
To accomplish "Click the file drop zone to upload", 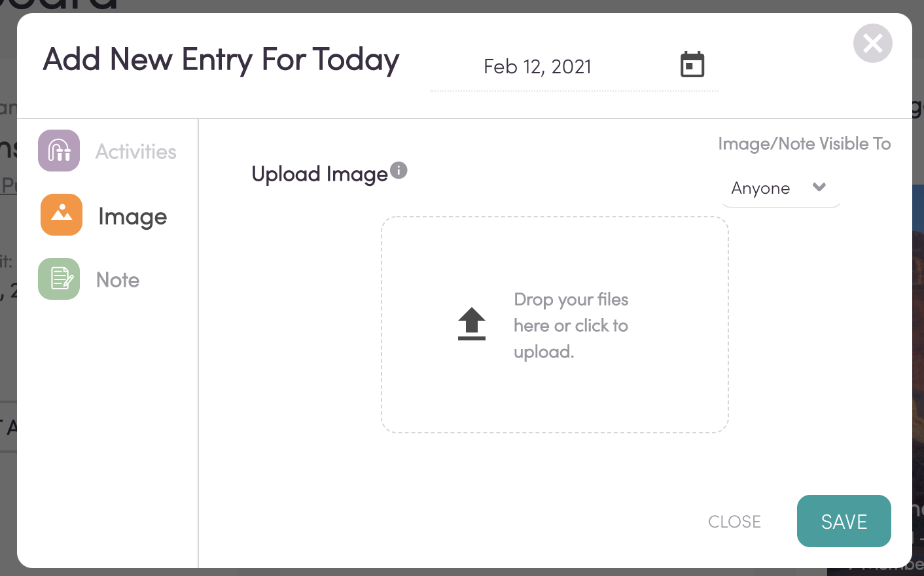I will click(x=555, y=324).
